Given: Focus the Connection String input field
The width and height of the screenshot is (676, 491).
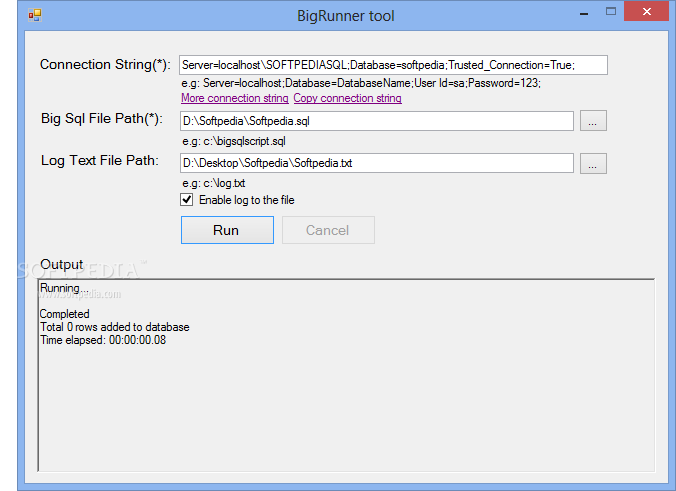Looking at the screenshot, I should 393,65.
